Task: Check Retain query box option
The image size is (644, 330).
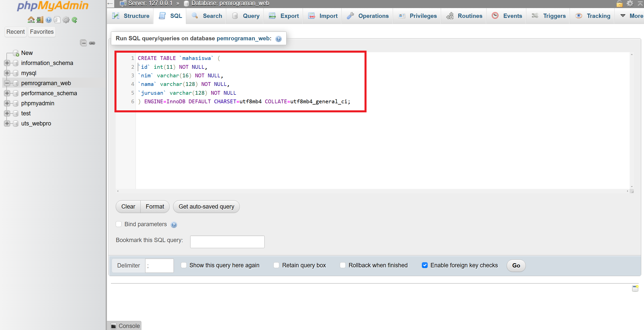Action: [x=276, y=265]
